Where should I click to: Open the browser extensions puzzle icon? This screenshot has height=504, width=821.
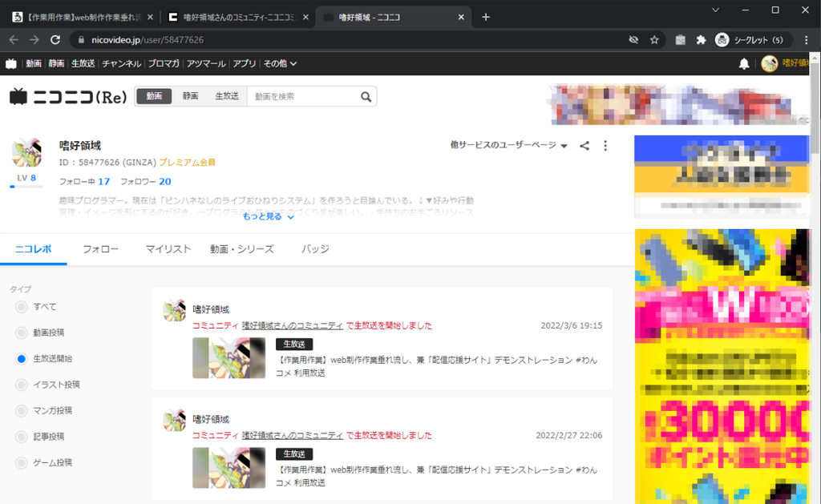[701, 39]
